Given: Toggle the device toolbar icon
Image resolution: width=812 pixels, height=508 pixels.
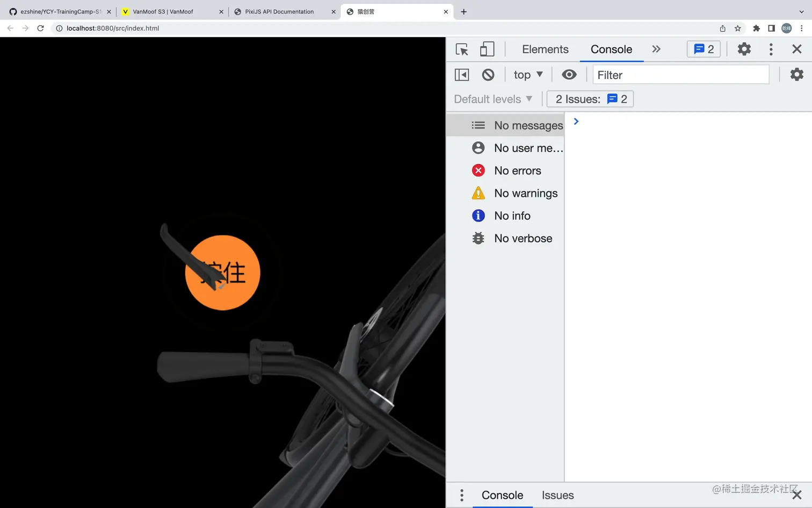Looking at the screenshot, I should 487,49.
